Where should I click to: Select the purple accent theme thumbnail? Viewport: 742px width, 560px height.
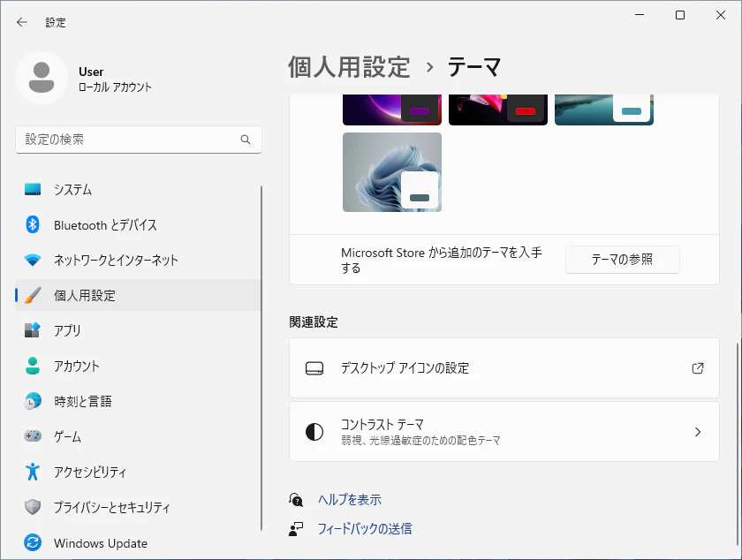click(x=392, y=110)
